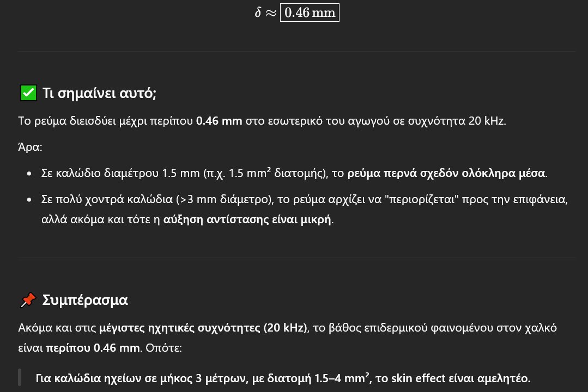
Task: Click the heading "Τι σημαίνει αυτό;"
Action: pos(99,93)
